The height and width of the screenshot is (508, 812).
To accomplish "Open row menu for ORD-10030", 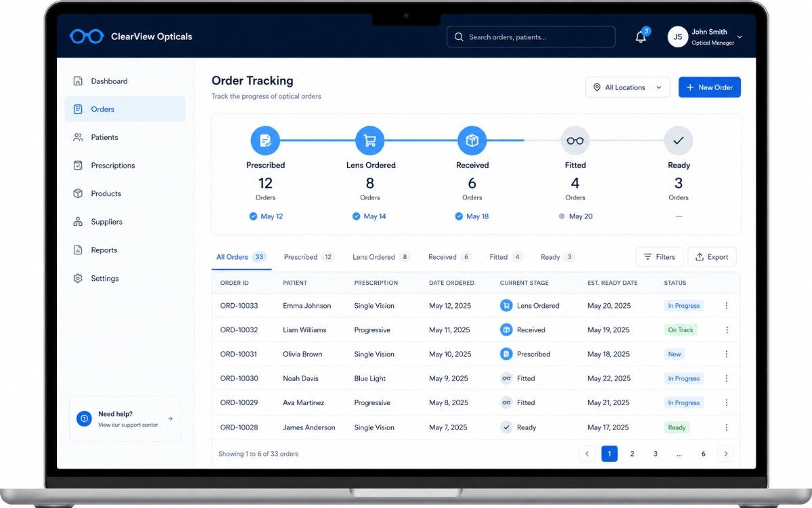I will tap(727, 379).
